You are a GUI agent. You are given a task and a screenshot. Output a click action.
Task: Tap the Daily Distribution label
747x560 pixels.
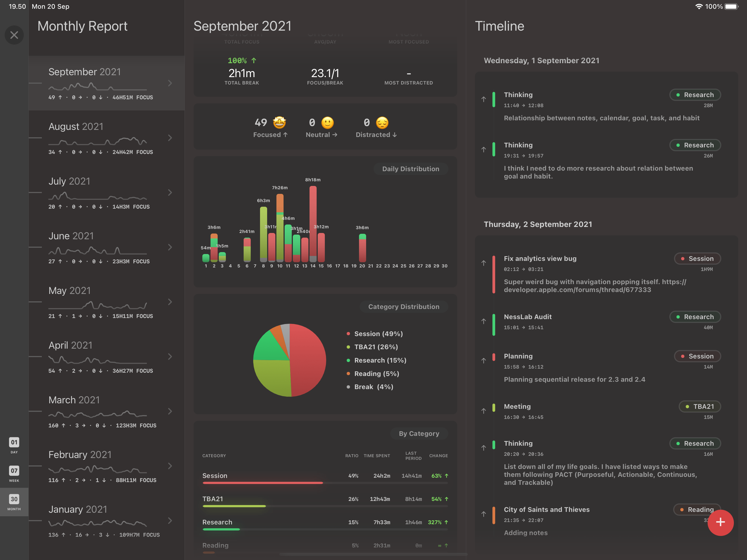coord(411,169)
